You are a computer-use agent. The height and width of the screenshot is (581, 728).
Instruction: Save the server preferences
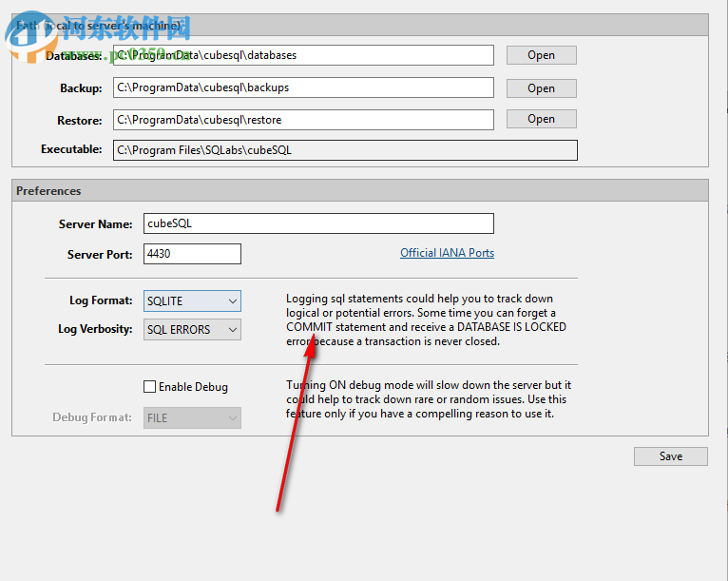[x=671, y=456]
